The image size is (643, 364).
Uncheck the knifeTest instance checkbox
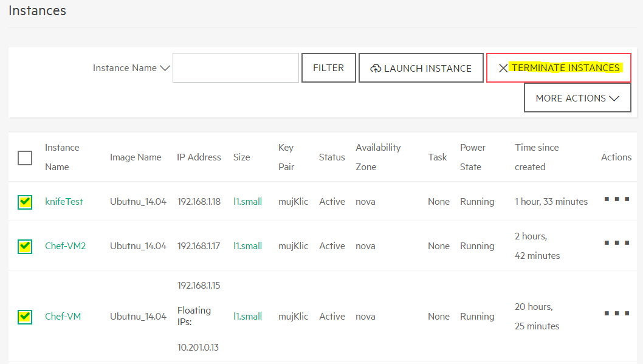[x=25, y=202]
